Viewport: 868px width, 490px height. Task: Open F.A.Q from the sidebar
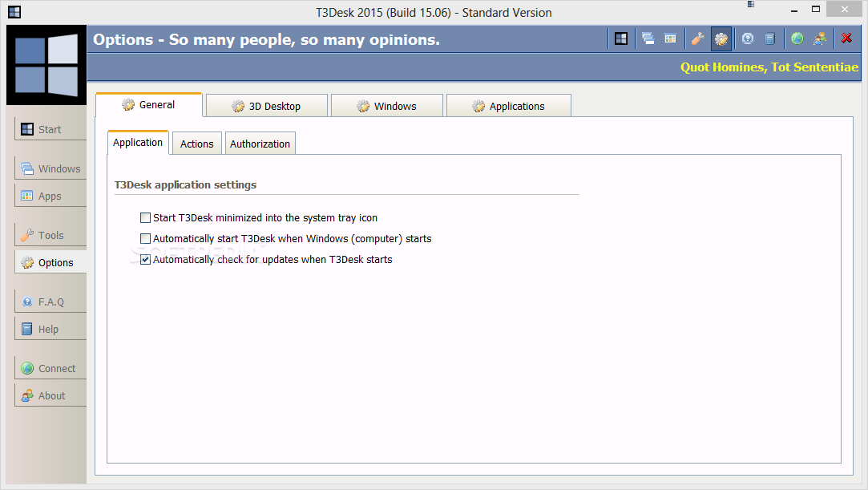click(50, 302)
